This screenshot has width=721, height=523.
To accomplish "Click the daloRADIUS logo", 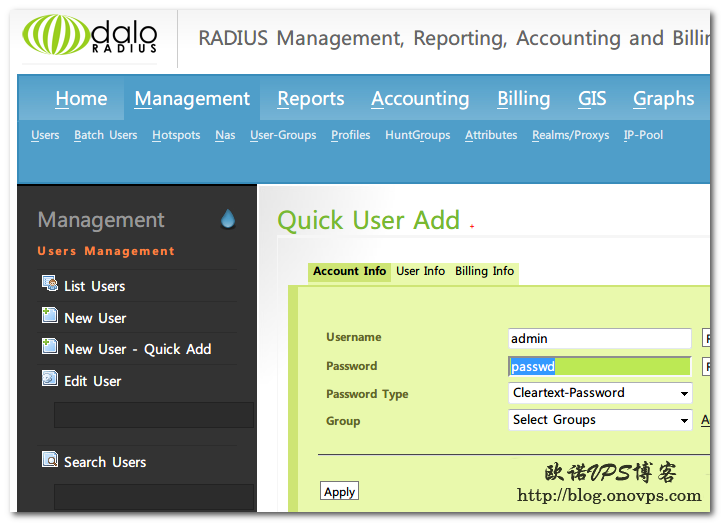I will [90, 35].
